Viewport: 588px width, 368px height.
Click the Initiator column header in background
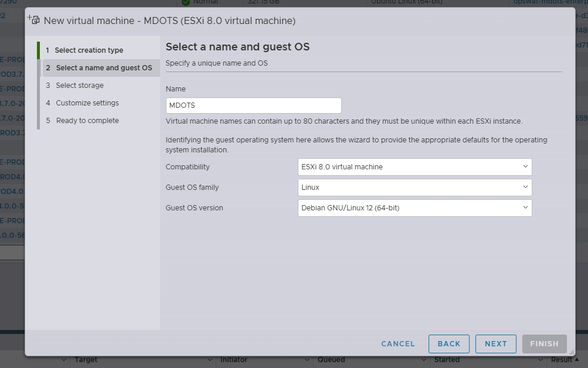tap(234, 360)
